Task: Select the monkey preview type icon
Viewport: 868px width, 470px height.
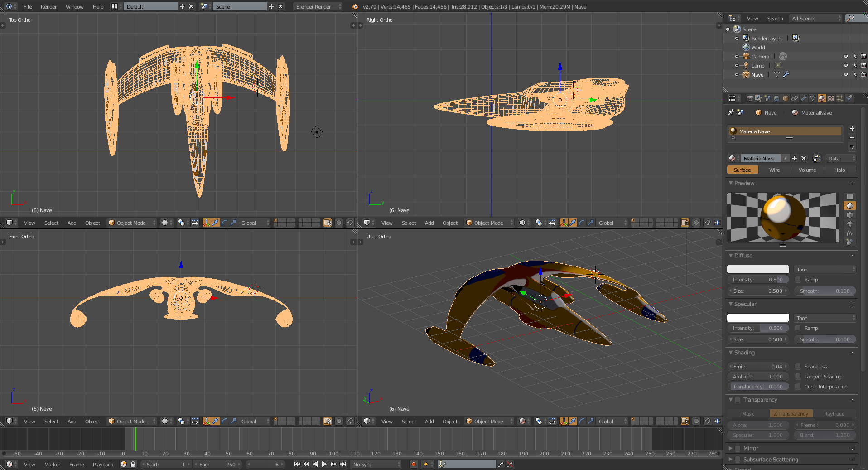Action: point(850,224)
